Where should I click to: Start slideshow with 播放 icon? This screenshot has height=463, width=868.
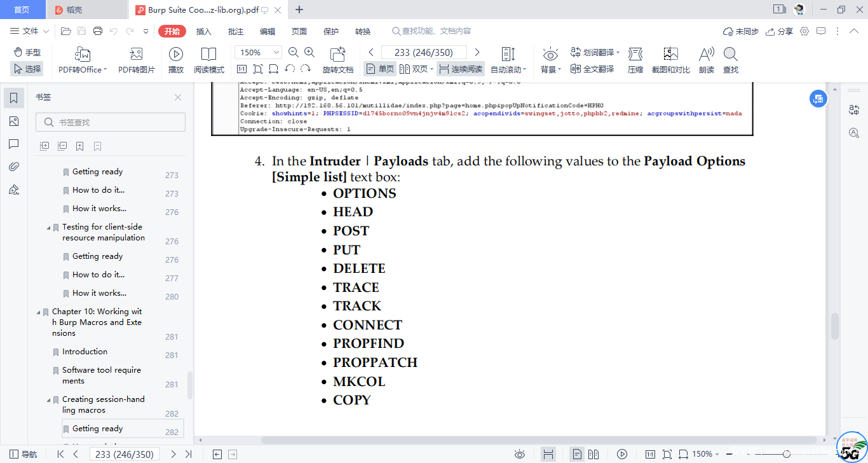[176, 55]
